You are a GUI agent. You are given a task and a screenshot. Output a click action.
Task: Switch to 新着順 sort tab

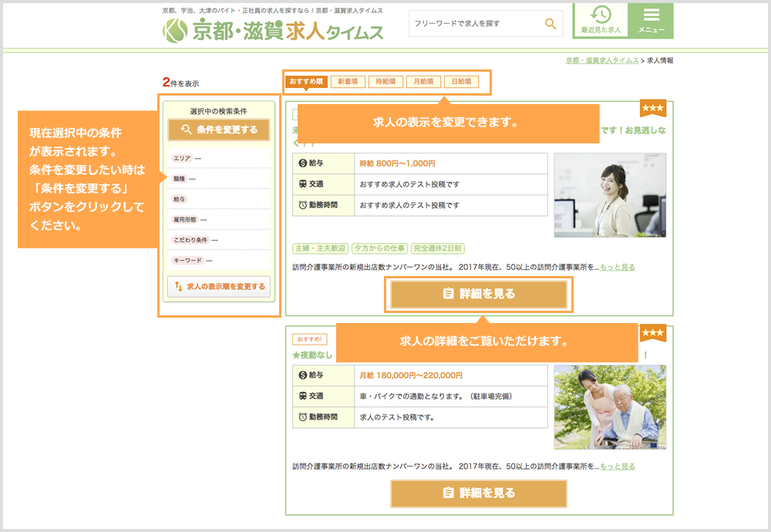[348, 82]
